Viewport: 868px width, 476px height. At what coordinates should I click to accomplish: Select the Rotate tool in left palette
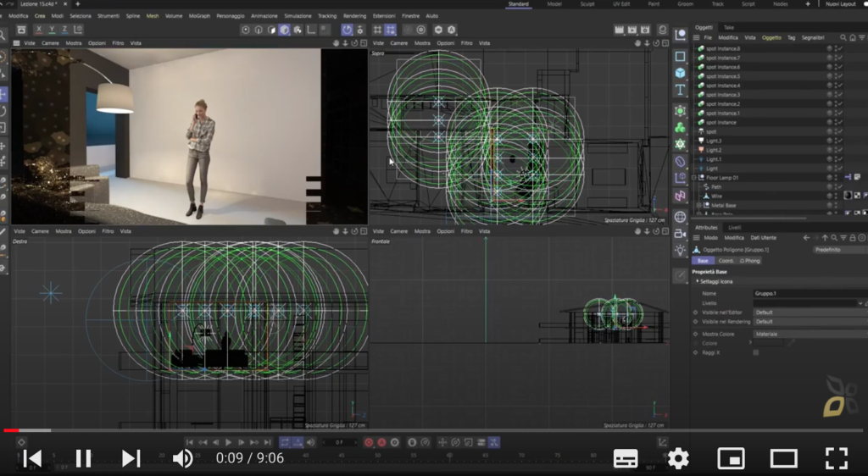3,111
